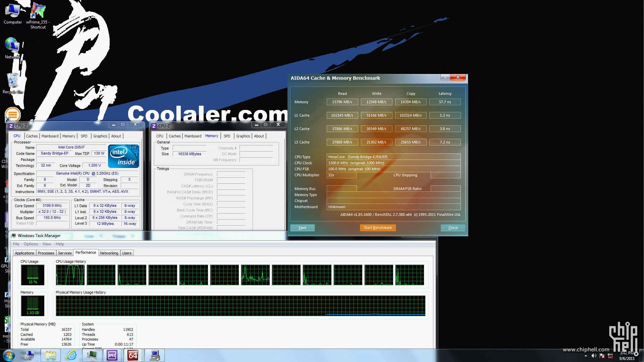Click the Processes tab in Task Manager
The height and width of the screenshot is (362, 644).
point(46,253)
